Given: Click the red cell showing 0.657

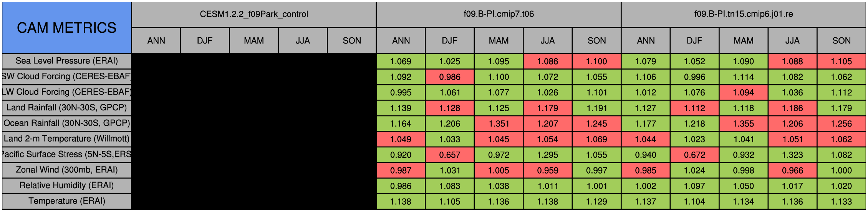Looking at the screenshot, I should pyautogui.click(x=450, y=155).
